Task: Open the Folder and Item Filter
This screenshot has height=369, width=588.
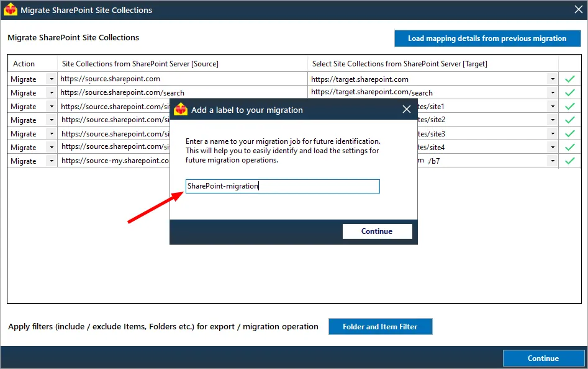Action: (380, 327)
